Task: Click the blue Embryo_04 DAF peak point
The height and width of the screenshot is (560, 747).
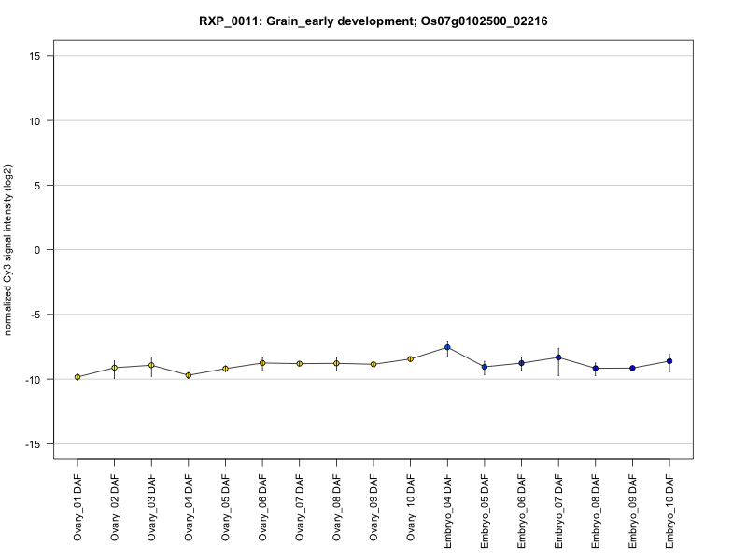Action: pyautogui.click(x=447, y=347)
